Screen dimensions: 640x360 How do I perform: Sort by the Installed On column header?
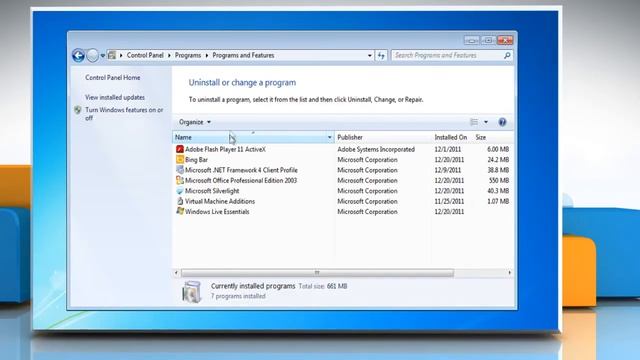coord(451,138)
